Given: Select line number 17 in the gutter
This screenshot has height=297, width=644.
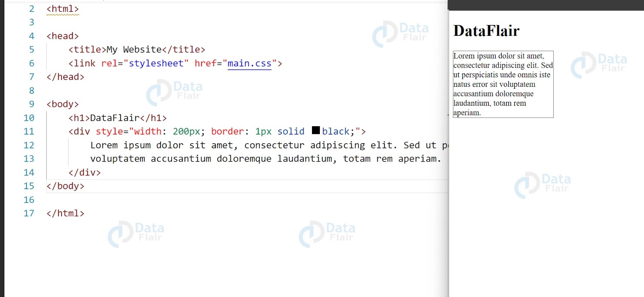Looking at the screenshot, I should [29, 213].
